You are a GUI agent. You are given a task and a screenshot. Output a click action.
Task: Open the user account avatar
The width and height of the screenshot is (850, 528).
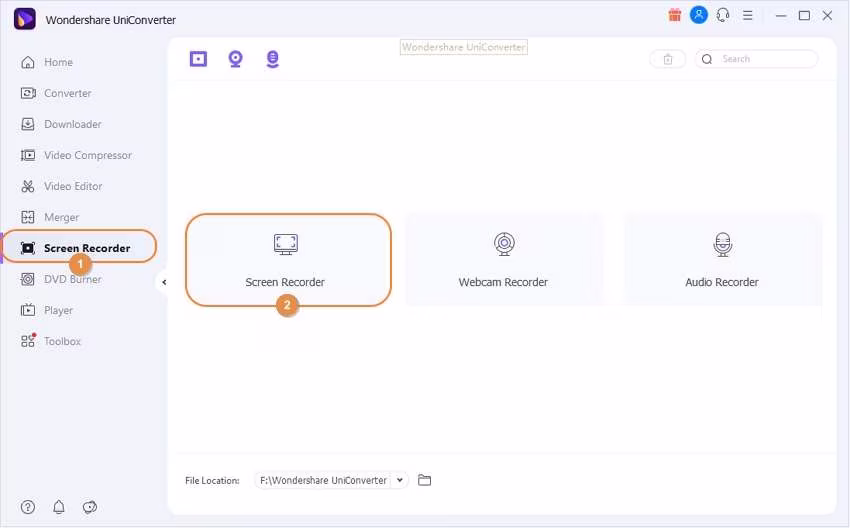click(x=699, y=15)
